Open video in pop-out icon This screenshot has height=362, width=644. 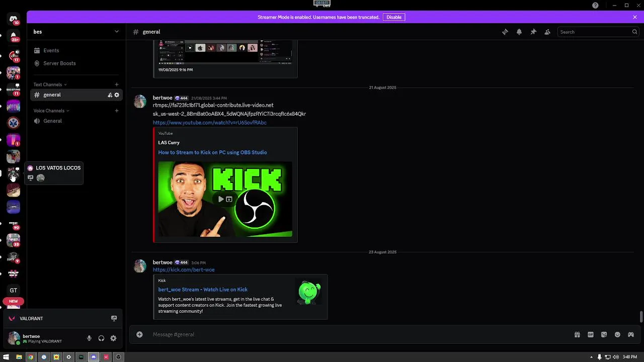click(x=229, y=199)
